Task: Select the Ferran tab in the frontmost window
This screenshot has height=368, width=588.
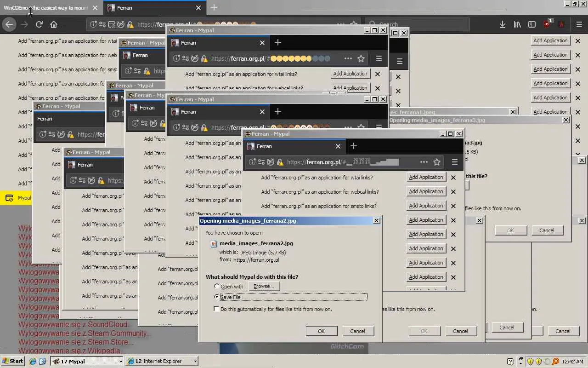Action: (x=294, y=146)
